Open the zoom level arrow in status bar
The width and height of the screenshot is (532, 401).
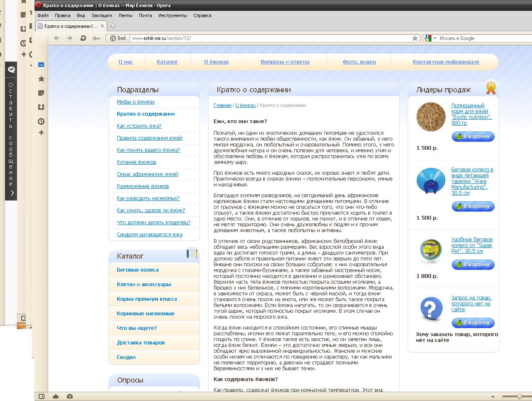pyautogui.click(x=493, y=396)
